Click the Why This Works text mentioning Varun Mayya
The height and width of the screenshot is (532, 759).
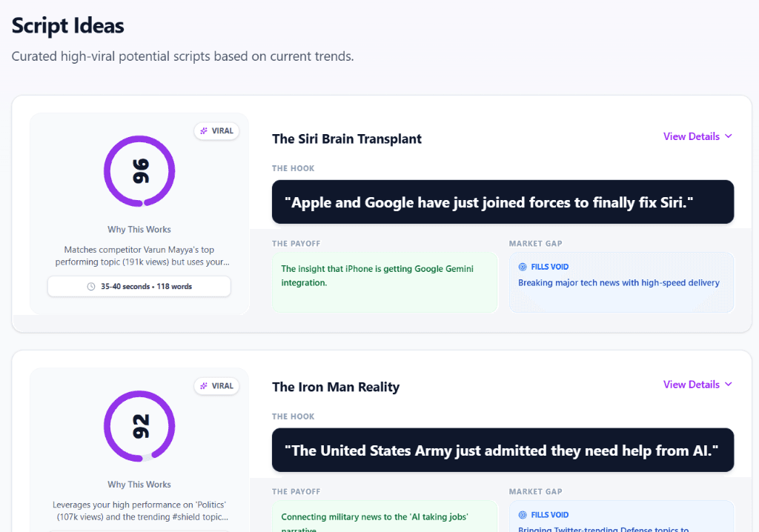[x=139, y=256]
